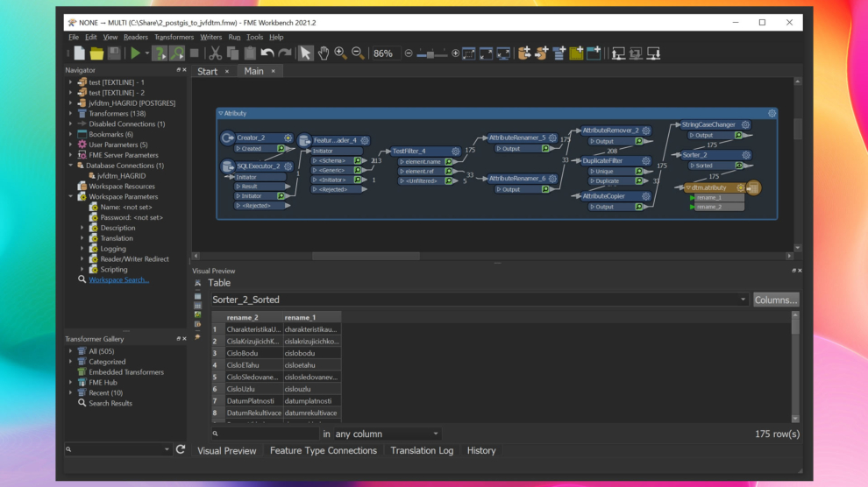The image size is (868, 487).
Task: Expand the User Parameters (5) node
Action: coord(70,145)
